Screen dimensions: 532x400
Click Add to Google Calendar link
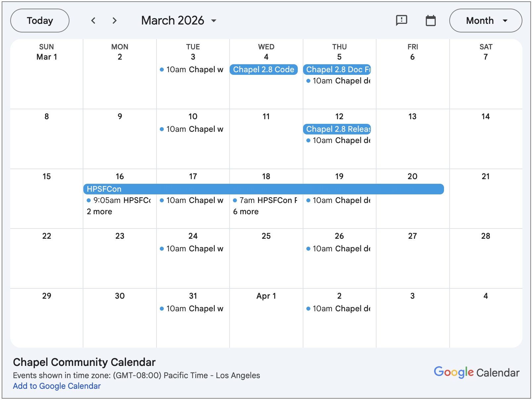[57, 386]
